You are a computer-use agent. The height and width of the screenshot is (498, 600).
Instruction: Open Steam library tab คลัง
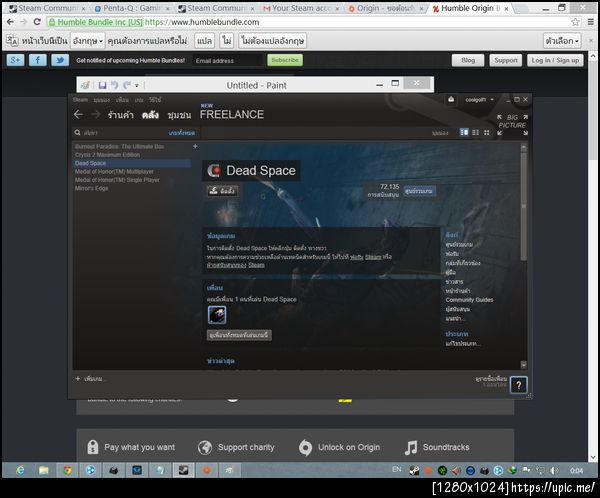[x=150, y=115]
